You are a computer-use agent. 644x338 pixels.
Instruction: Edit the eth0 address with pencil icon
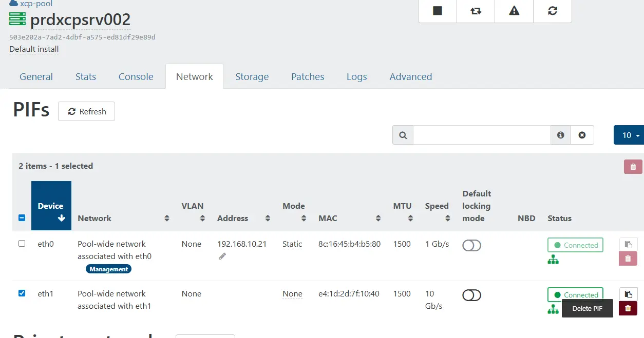[222, 256]
